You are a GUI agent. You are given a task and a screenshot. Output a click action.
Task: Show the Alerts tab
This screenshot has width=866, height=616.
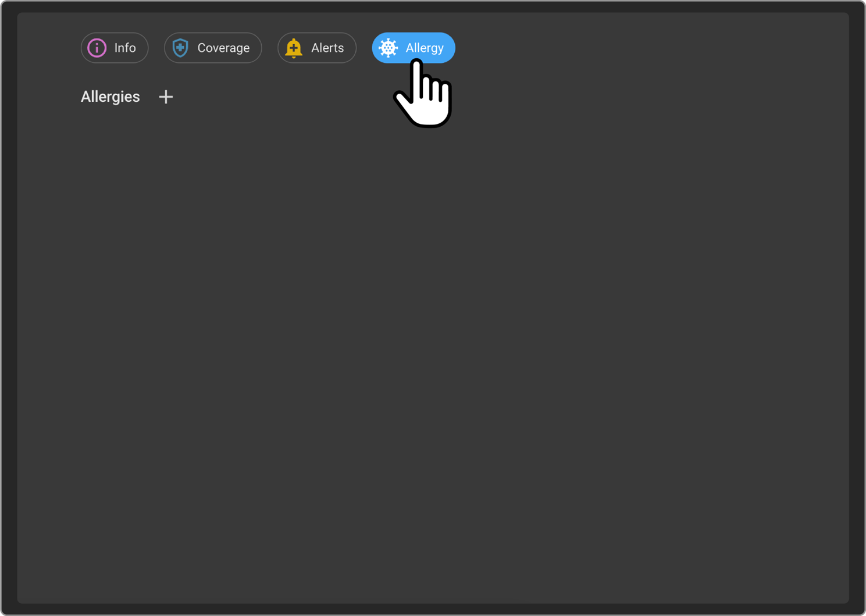click(x=317, y=48)
